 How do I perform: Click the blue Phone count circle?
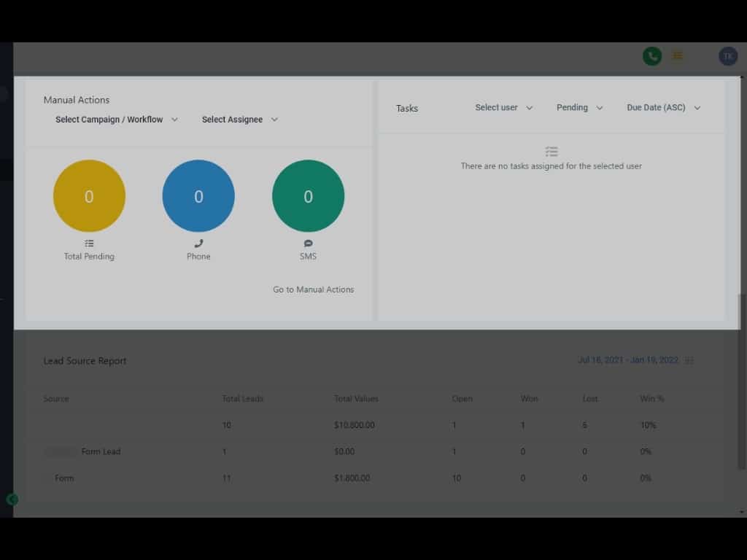click(198, 196)
